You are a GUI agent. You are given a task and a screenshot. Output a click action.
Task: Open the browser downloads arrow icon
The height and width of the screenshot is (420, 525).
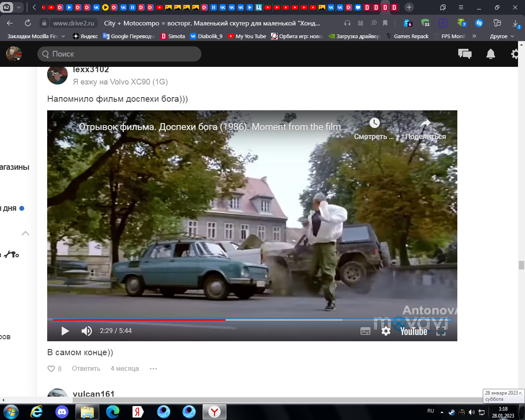point(516,23)
